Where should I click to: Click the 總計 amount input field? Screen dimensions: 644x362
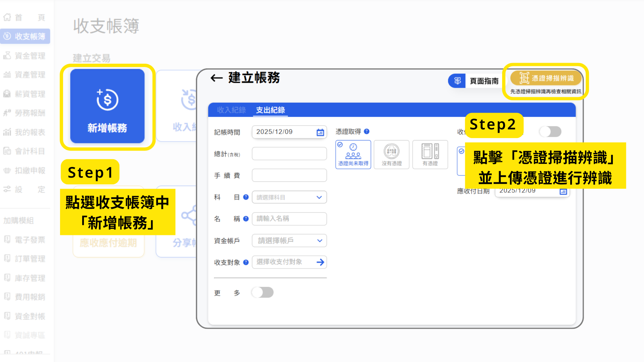pyautogui.click(x=289, y=154)
